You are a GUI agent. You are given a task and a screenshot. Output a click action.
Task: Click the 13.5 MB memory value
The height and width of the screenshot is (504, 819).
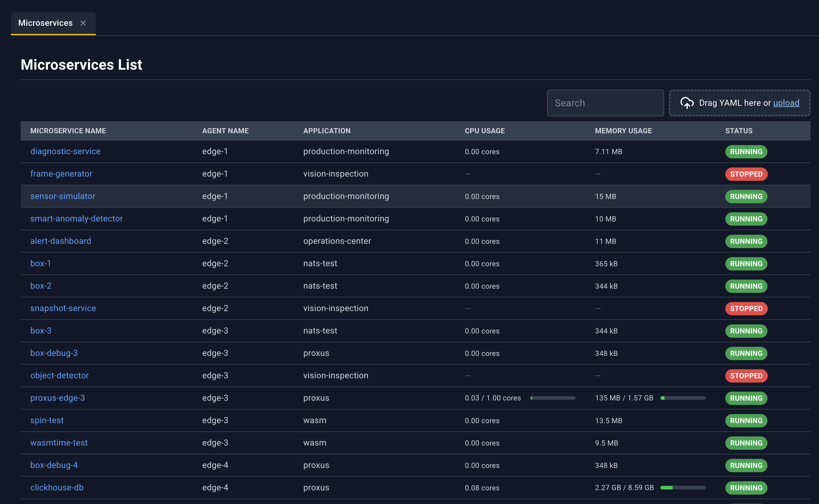coord(609,421)
